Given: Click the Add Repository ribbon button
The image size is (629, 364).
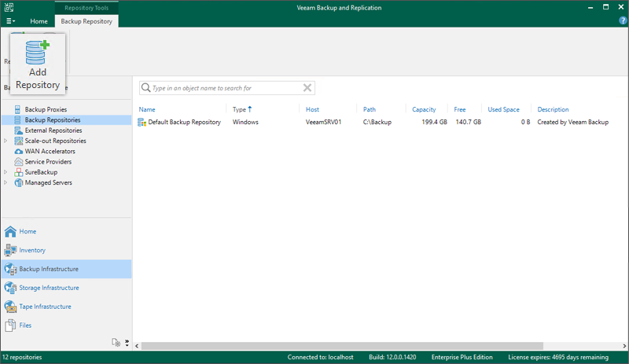Looking at the screenshot, I should click(38, 64).
